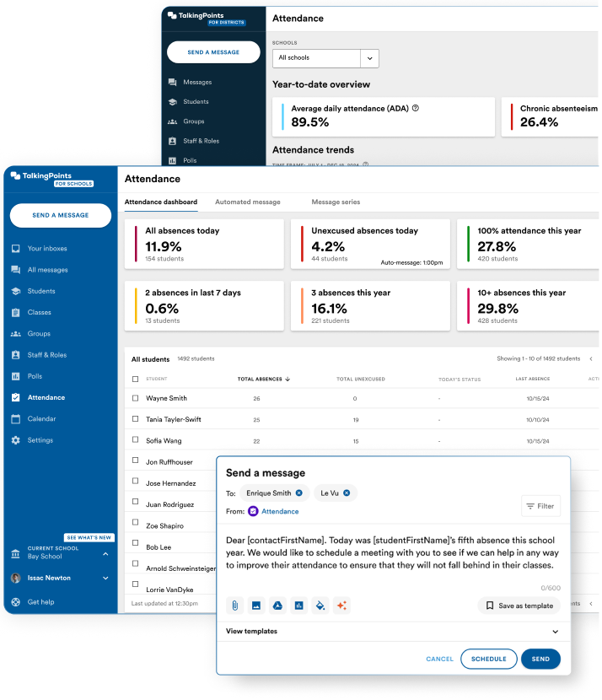
Task: Remove Le Vu recipient chip
Action: 347,493
